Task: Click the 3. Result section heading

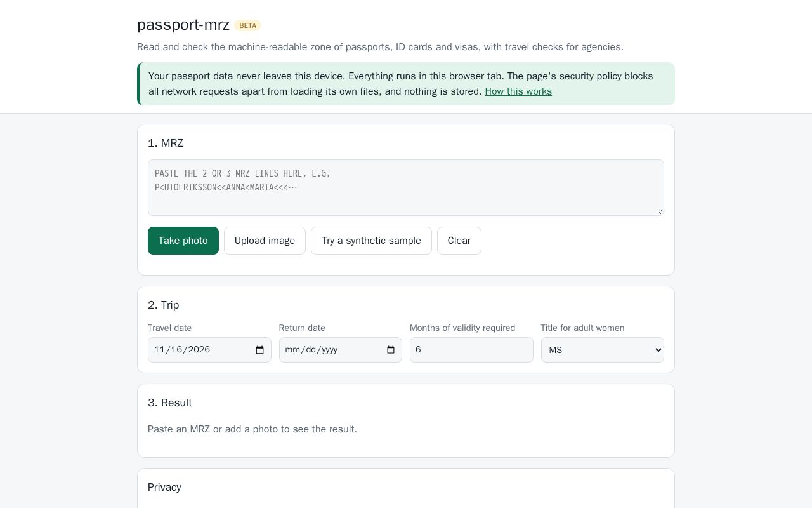Action: tap(170, 403)
